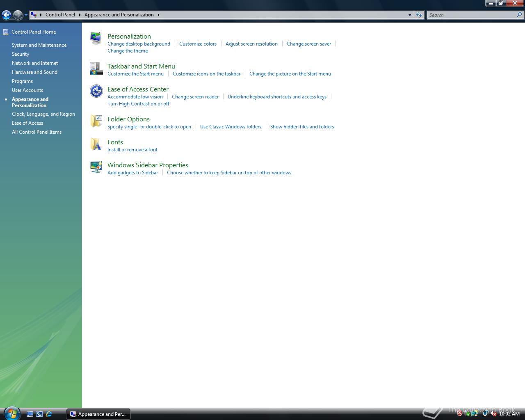Viewport: 525px width, 420px height.
Task: Click the address bar Control Panel icon
Action: coord(34,15)
